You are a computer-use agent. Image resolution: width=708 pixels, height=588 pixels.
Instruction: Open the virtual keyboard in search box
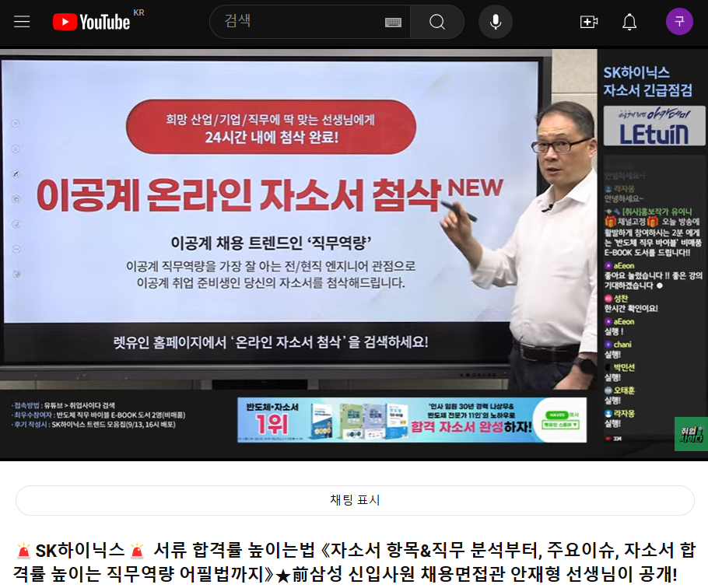393,22
